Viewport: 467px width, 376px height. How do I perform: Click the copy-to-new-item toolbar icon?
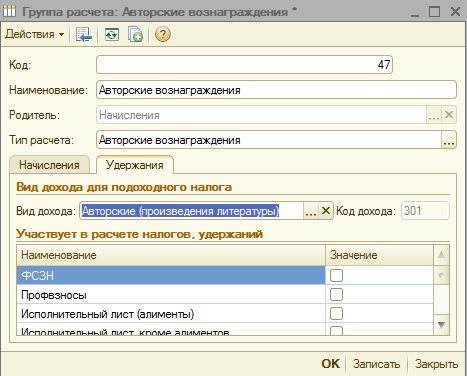(x=135, y=34)
